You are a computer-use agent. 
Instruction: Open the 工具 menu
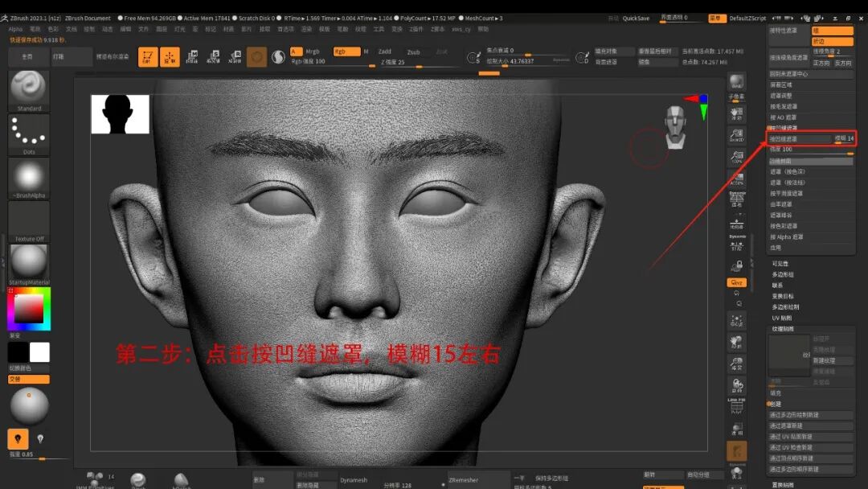point(379,29)
